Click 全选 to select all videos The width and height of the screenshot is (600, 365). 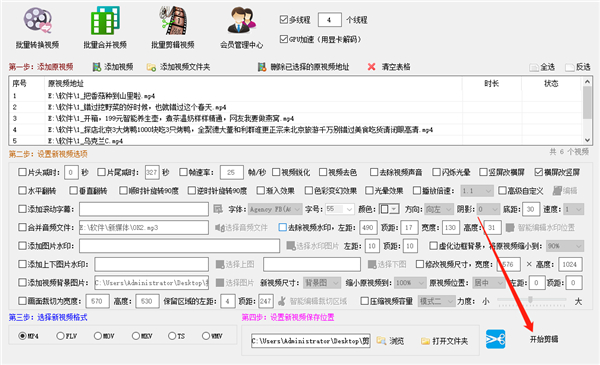(x=542, y=67)
